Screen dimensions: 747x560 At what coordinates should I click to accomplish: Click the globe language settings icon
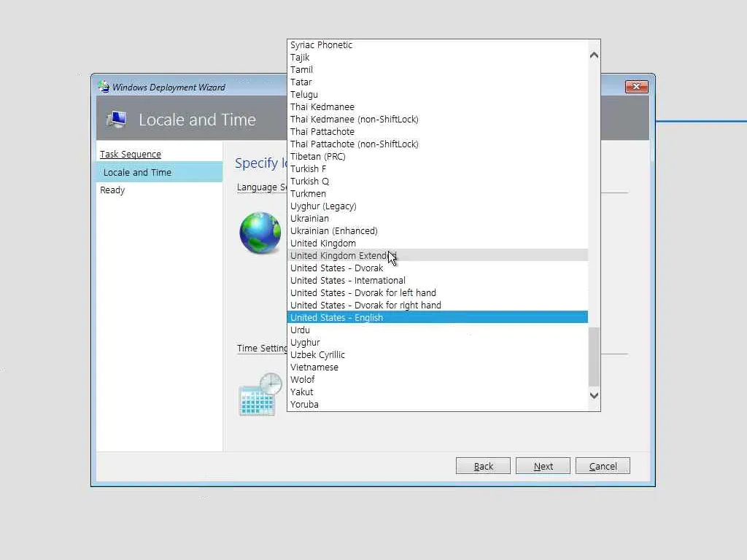(x=260, y=233)
